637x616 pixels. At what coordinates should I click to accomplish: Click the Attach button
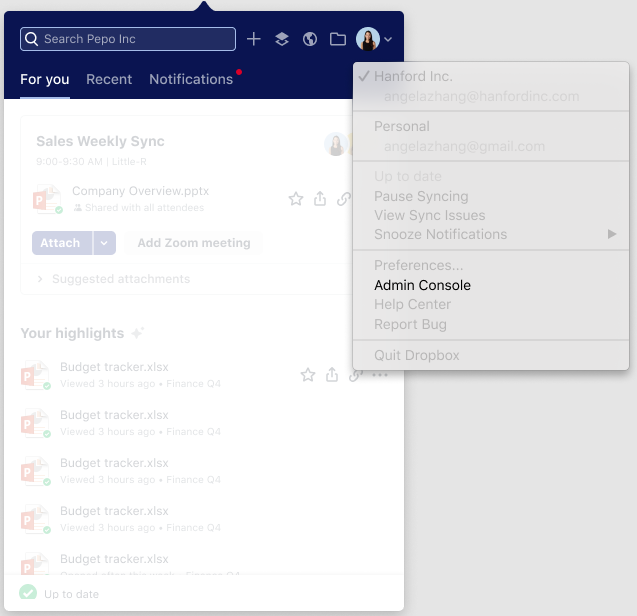(62, 243)
